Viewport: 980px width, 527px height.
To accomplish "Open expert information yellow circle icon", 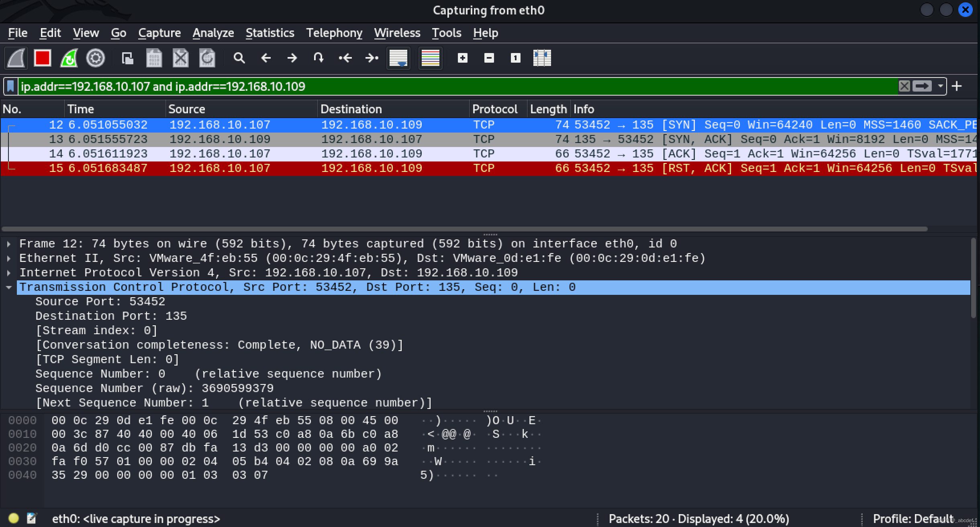I will (14, 518).
